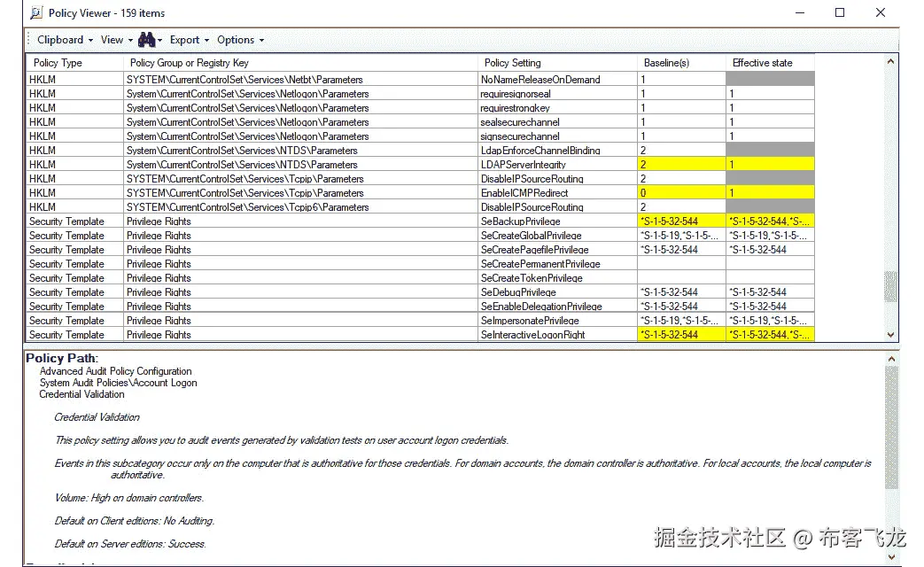Click System Audit Policies\Account Logon line
924x567 pixels.
(119, 383)
